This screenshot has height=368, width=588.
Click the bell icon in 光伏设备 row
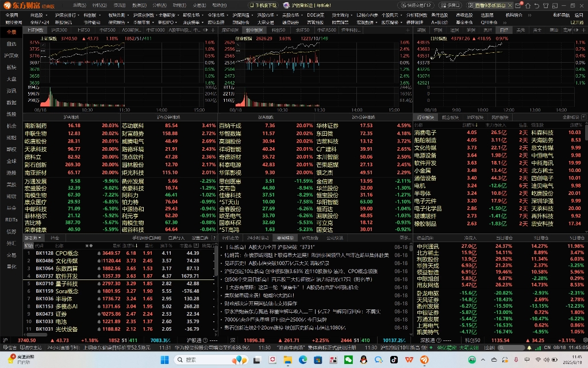(99, 329)
